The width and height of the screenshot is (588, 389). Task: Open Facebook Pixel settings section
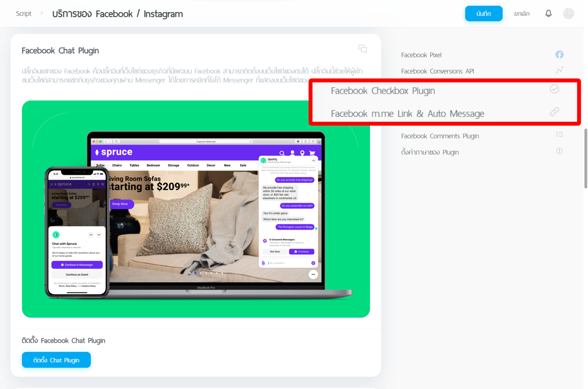point(421,55)
